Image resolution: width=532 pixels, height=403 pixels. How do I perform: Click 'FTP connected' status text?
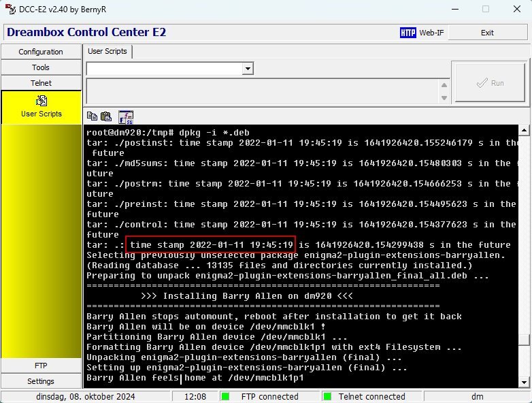coord(269,397)
